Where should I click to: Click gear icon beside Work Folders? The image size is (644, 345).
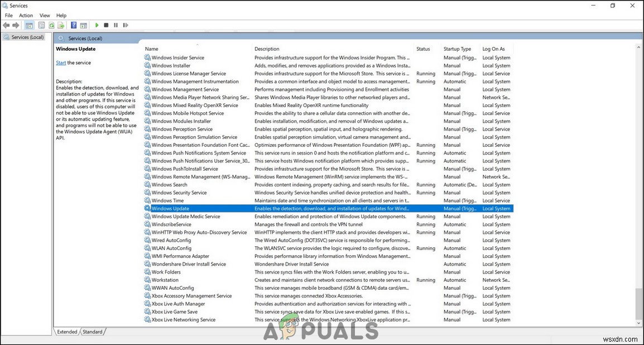pos(147,272)
